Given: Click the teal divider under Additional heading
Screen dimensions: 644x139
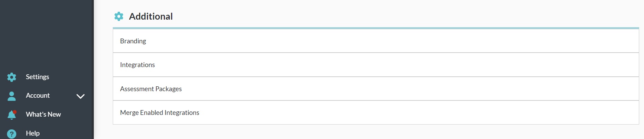Looking at the screenshot, I should [376, 28].
